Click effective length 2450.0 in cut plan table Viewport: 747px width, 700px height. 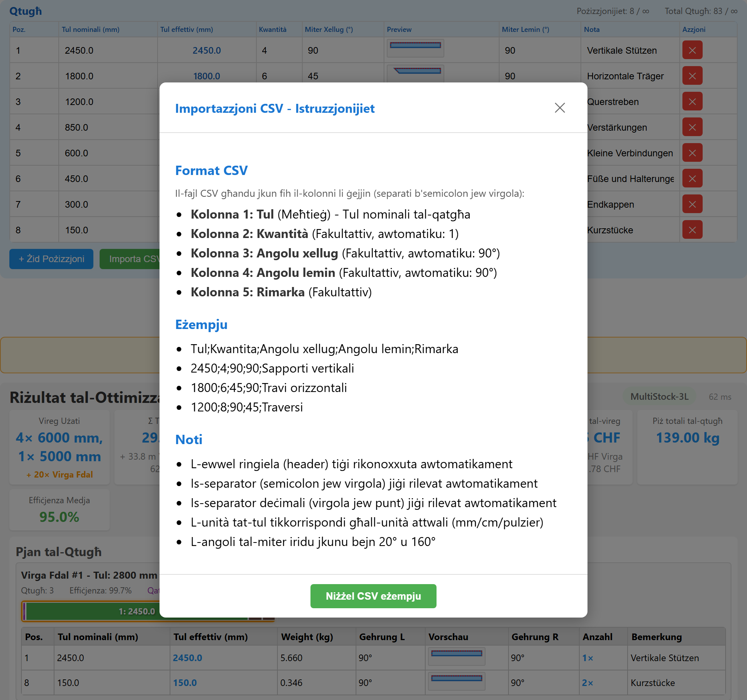click(187, 658)
